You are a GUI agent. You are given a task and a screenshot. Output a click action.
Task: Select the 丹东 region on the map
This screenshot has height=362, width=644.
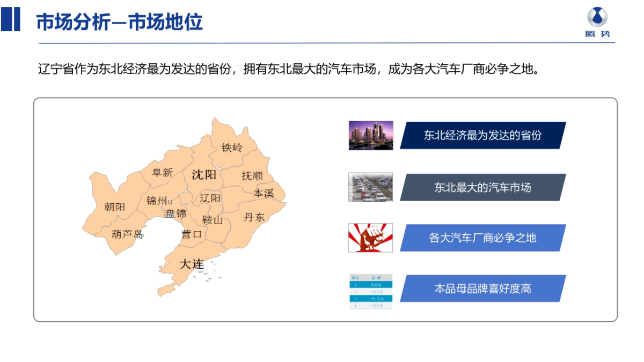[x=254, y=218]
